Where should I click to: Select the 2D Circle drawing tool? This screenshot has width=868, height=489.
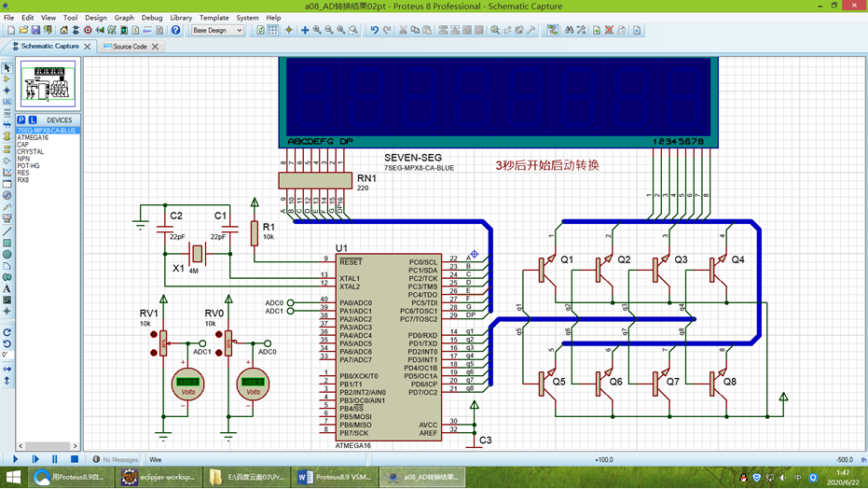coord(7,254)
